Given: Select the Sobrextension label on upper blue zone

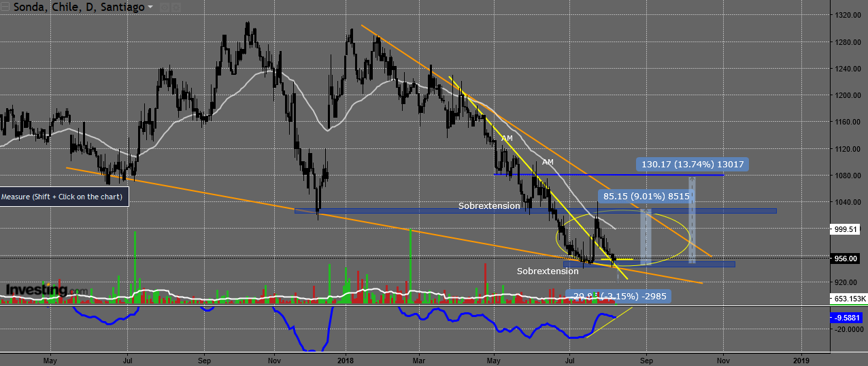Looking at the screenshot, I should click(x=489, y=205).
